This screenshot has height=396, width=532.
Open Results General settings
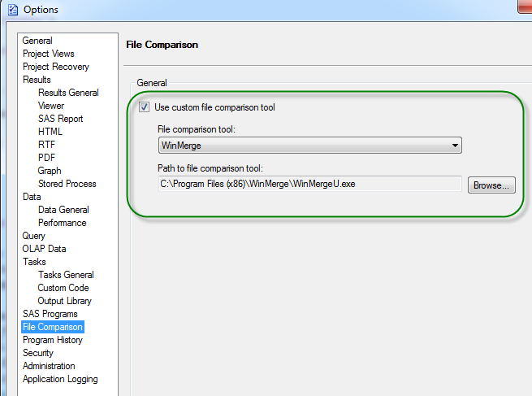click(x=68, y=93)
